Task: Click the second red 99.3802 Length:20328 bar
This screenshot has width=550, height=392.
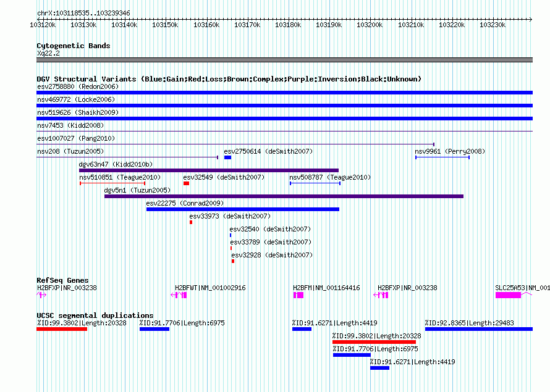Action: coord(374,342)
